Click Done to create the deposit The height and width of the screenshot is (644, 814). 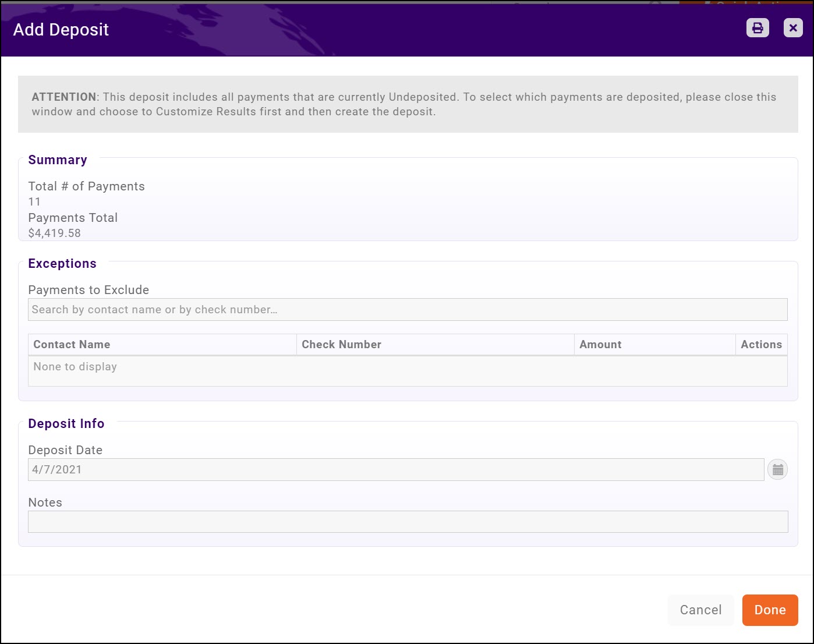coord(770,610)
